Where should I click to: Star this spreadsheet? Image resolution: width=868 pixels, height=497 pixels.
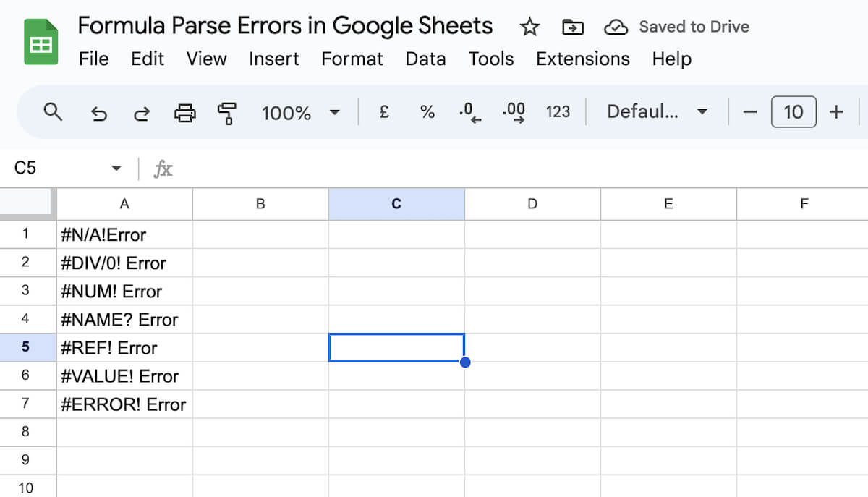pyautogui.click(x=529, y=26)
